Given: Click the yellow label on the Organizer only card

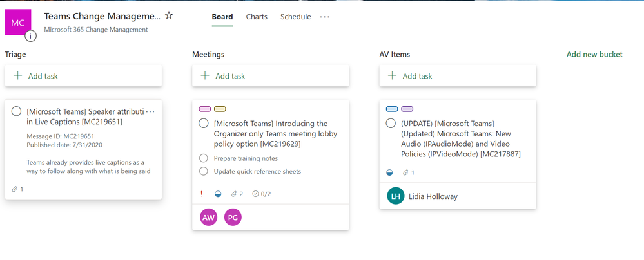Looking at the screenshot, I should click(x=220, y=109).
